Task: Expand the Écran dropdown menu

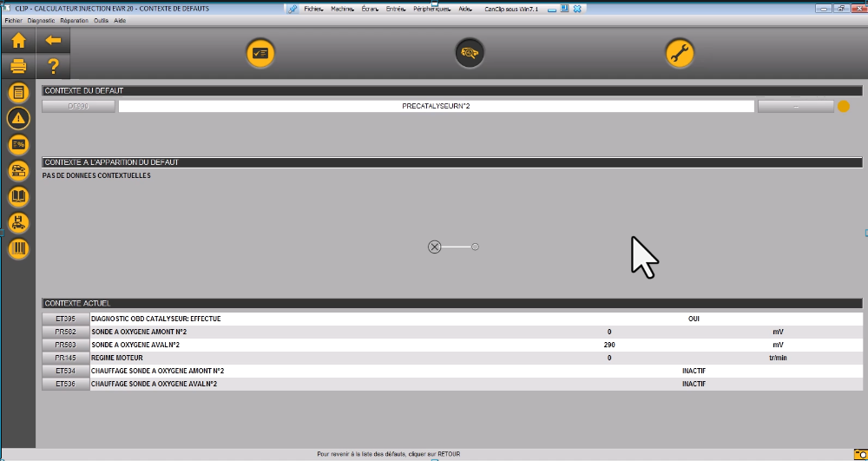Action: click(371, 9)
